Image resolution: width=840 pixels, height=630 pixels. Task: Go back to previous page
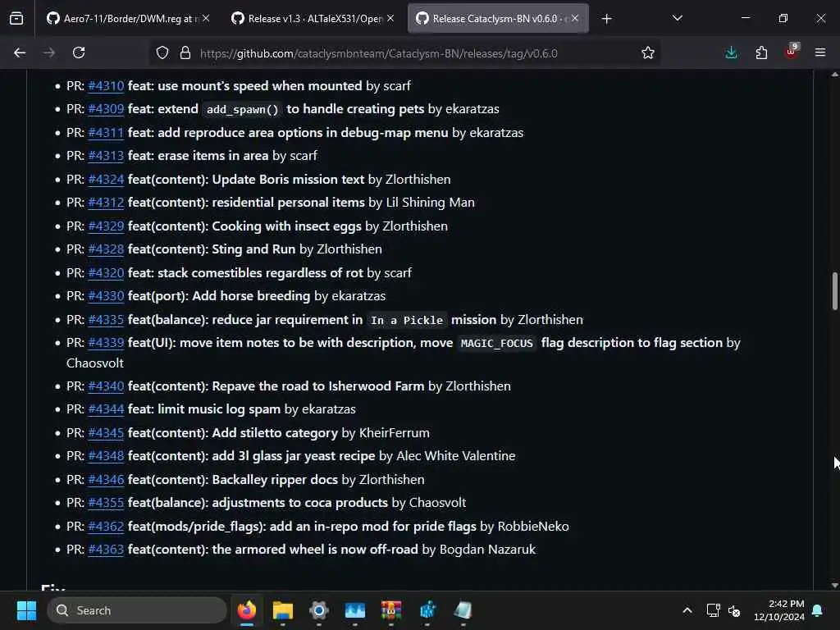(20, 53)
